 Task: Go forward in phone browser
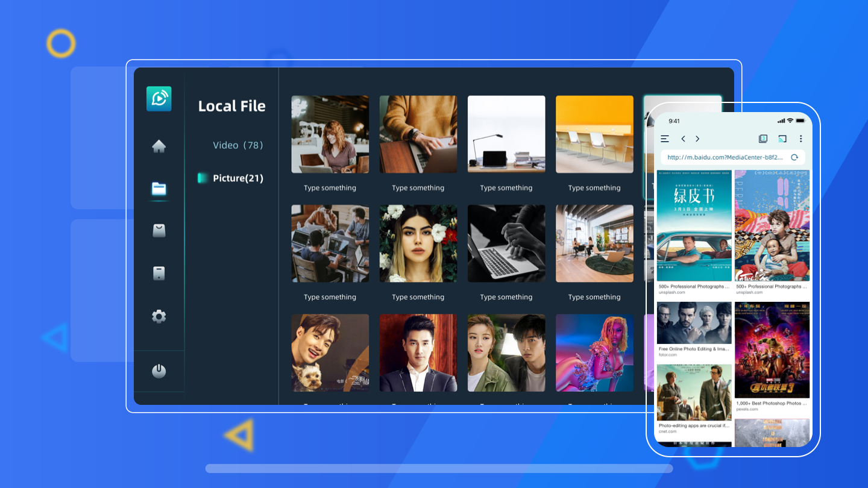697,139
